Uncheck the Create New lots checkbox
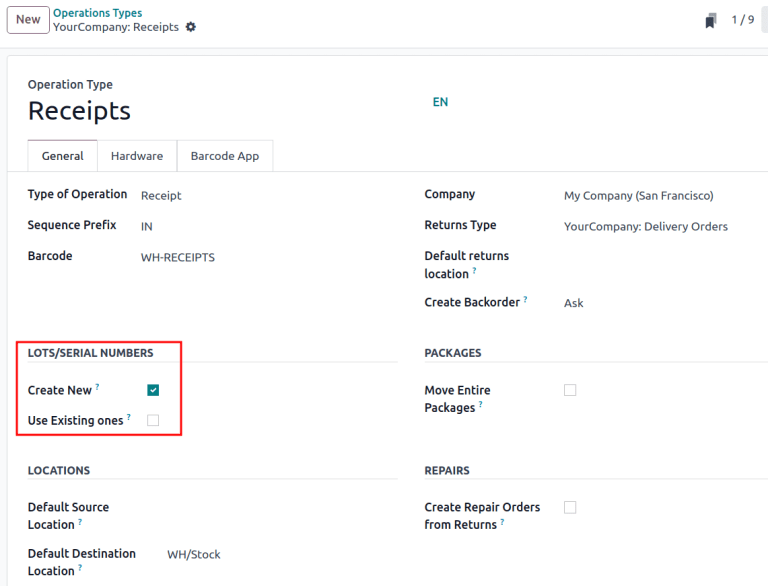This screenshot has width=768, height=586. (x=153, y=390)
